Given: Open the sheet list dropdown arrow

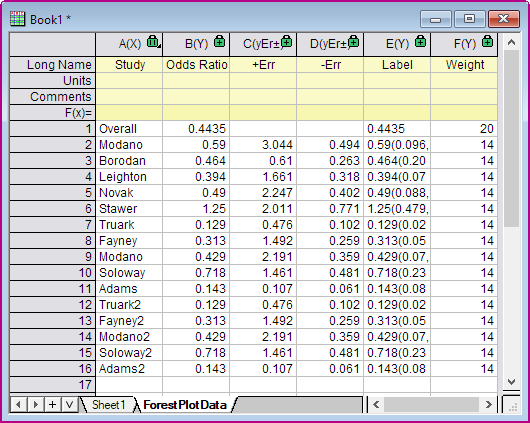Looking at the screenshot, I should tap(69, 404).
